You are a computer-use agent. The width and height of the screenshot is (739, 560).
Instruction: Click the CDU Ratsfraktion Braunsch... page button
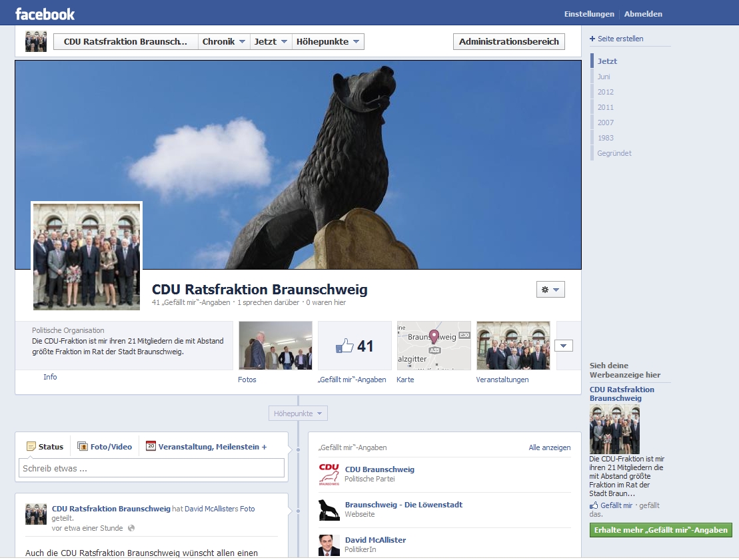point(125,41)
